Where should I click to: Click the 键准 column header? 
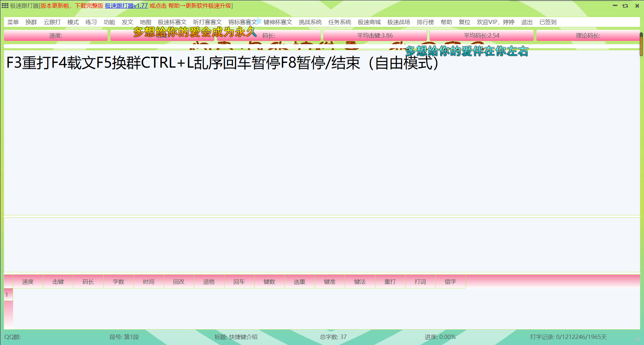point(330,282)
